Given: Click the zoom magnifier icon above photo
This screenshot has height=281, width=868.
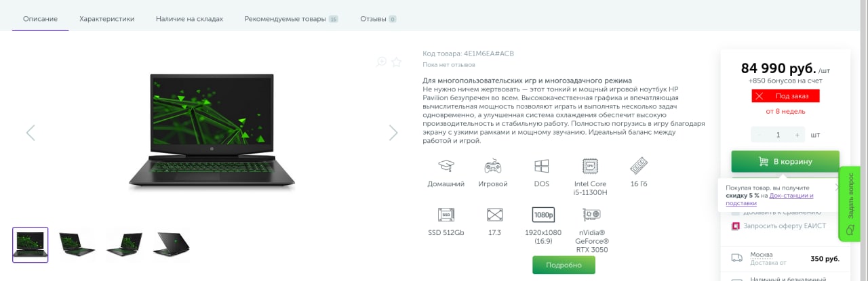Looking at the screenshot, I should point(381,62).
